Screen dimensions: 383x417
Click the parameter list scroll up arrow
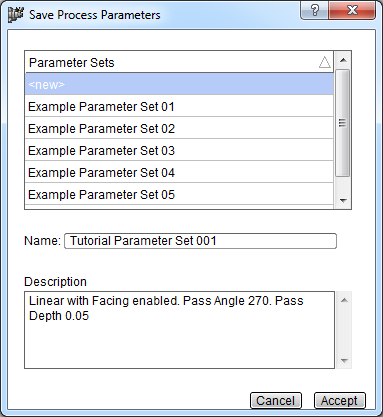[343, 60]
